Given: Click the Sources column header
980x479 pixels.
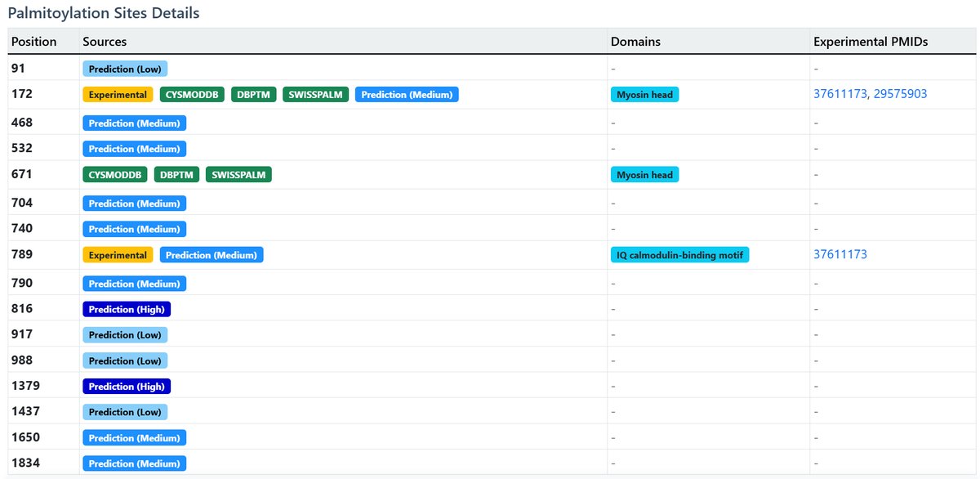Looking at the screenshot, I should [105, 42].
